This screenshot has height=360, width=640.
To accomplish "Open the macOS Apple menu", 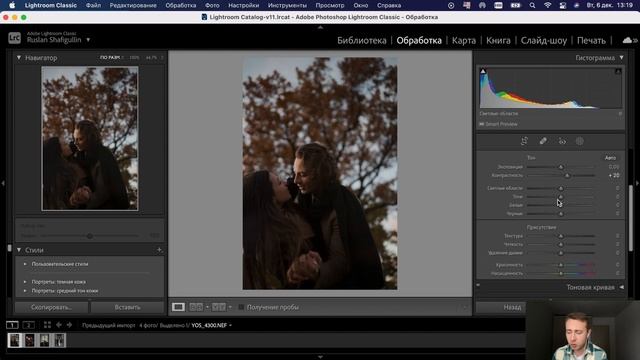I will tap(12, 5).
